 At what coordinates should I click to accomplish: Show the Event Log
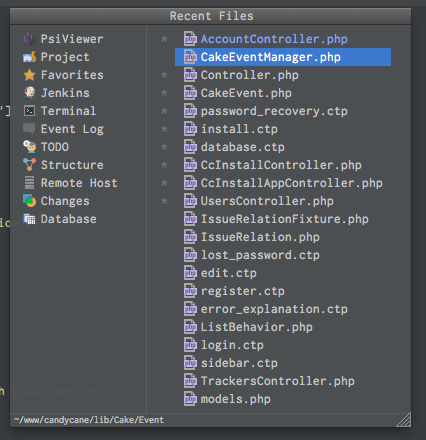(72, 129)
